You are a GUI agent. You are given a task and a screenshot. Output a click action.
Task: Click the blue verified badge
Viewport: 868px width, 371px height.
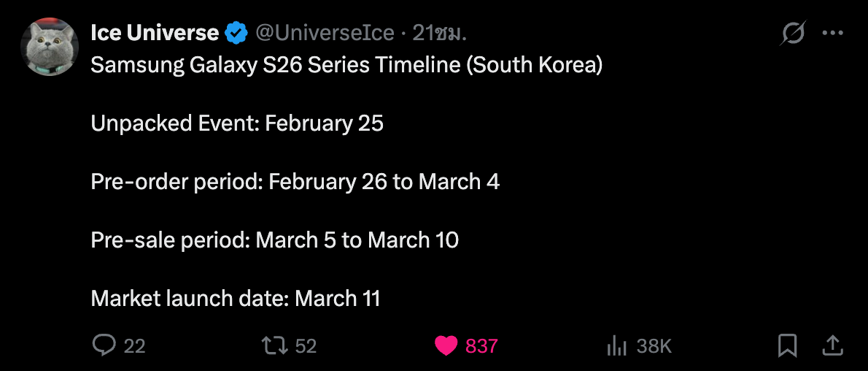click(236, 33)
